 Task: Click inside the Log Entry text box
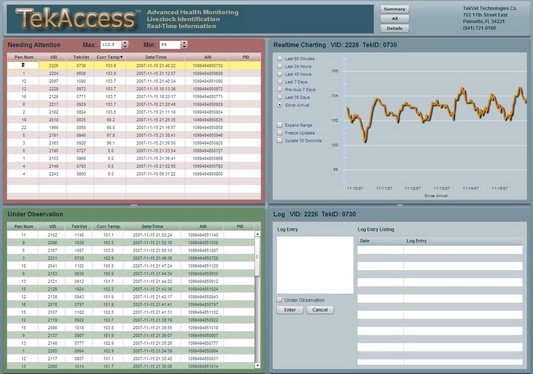pos(315,265)
